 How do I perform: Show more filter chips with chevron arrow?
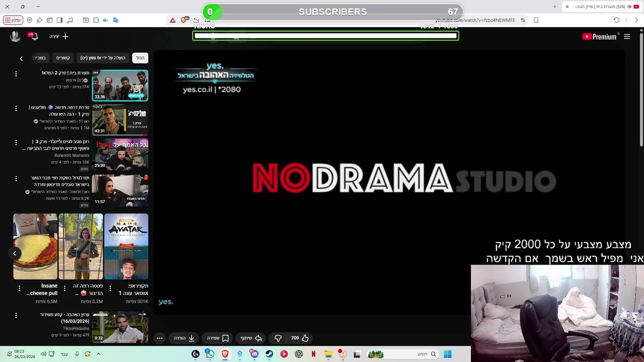tap(21, 58)
